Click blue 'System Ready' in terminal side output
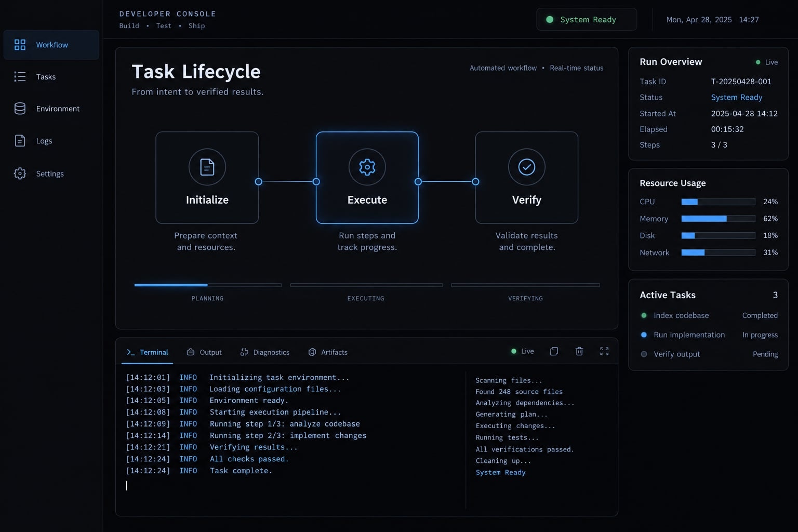Viewport: 798px width, 532px height. 500,472
